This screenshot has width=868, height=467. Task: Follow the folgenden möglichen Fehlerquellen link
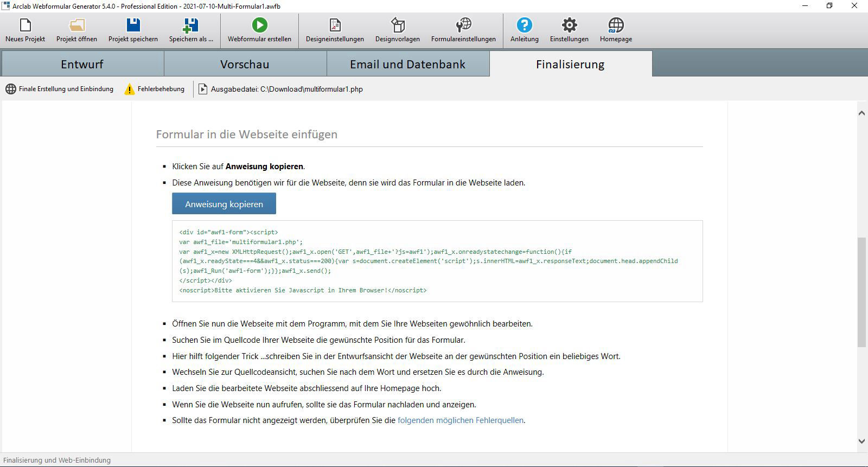click(461, 420)
